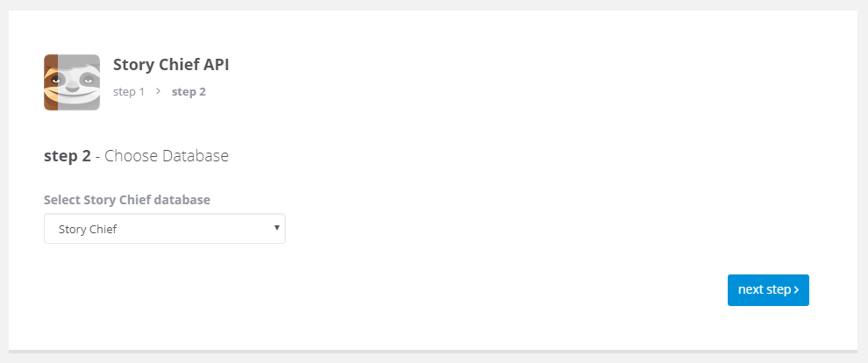The height and width of the screenshot is (363, 868).
Task: Click the 'next step' text on the blue button
Action: [765, 289]
